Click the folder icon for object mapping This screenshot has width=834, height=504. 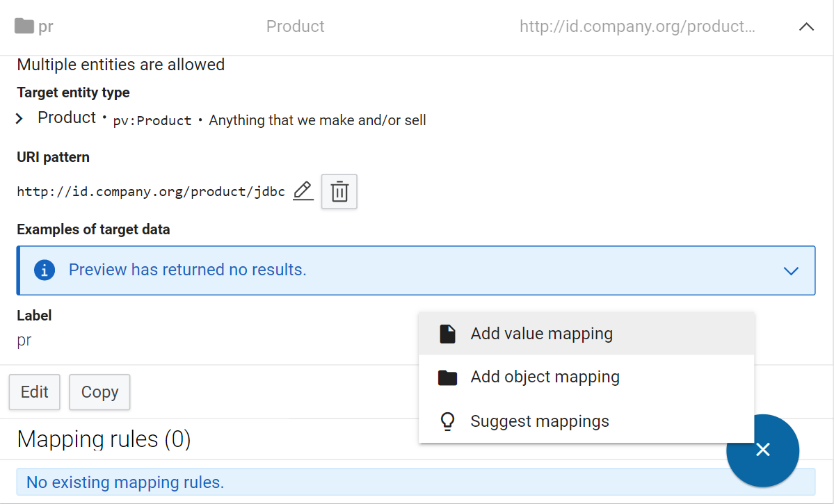pos(448,377)
